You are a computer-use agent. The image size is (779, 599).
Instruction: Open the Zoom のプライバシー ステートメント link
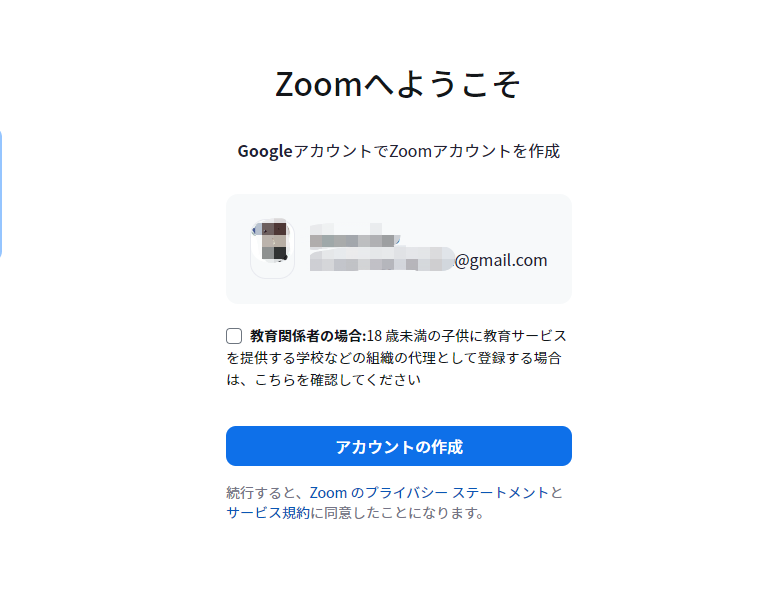click(429, 492)
